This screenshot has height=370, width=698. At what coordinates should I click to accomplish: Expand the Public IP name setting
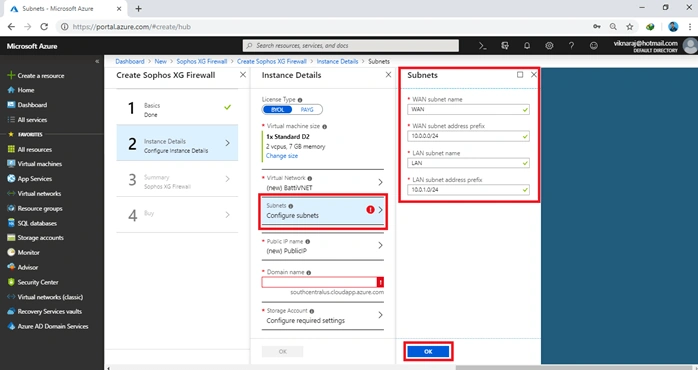tap(323, 246)
